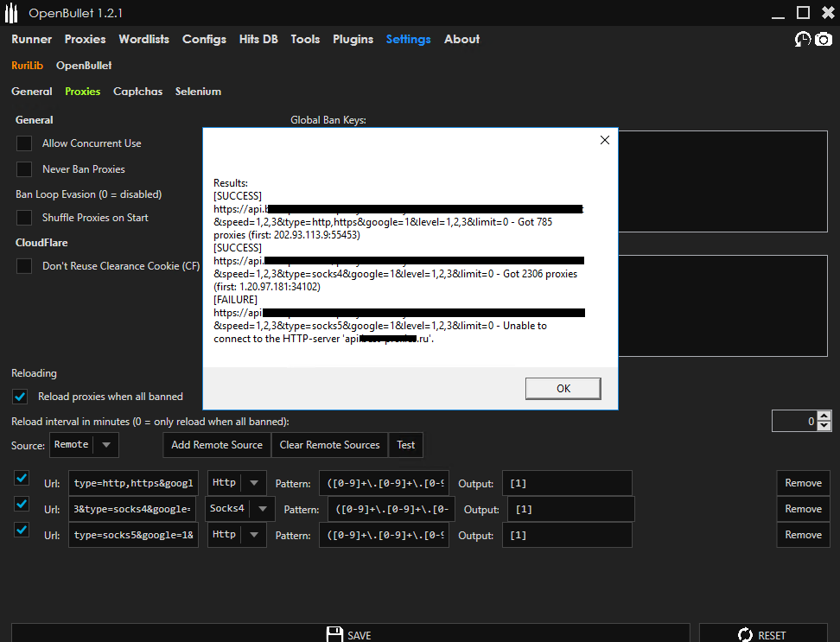Toggle Shuffle Proxies on Start

pyautogui.click(x=23, y=217)
